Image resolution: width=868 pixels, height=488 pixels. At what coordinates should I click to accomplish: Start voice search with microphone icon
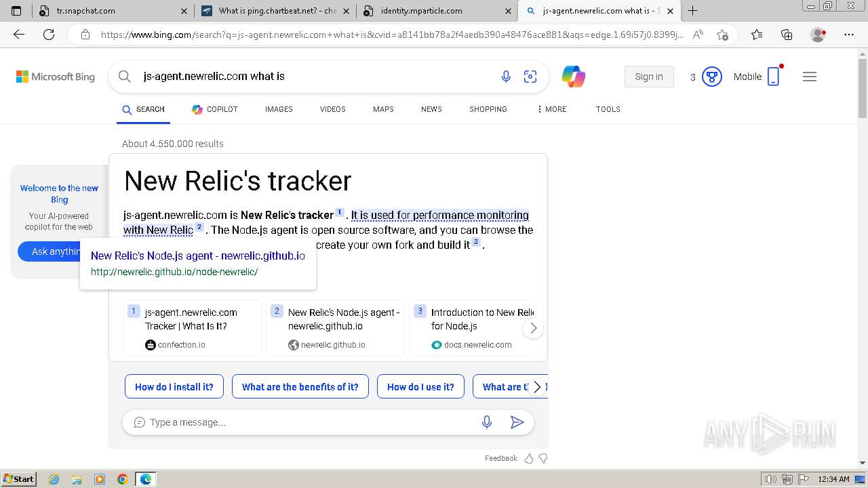(x=506, y=77)
